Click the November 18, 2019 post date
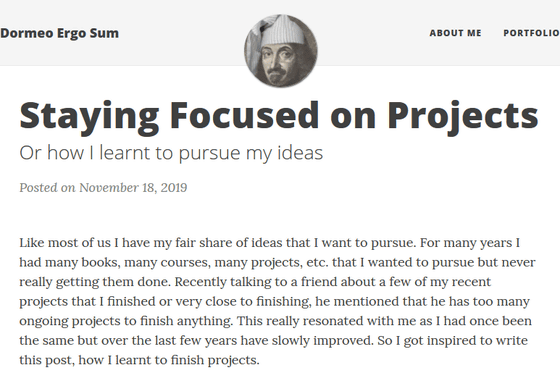 point(133,187)
